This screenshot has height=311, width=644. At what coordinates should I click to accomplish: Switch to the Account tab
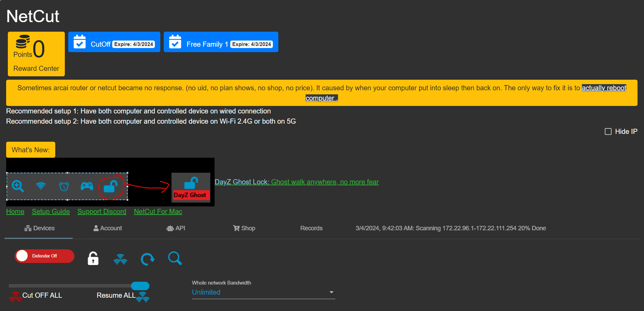coord(107,228)
